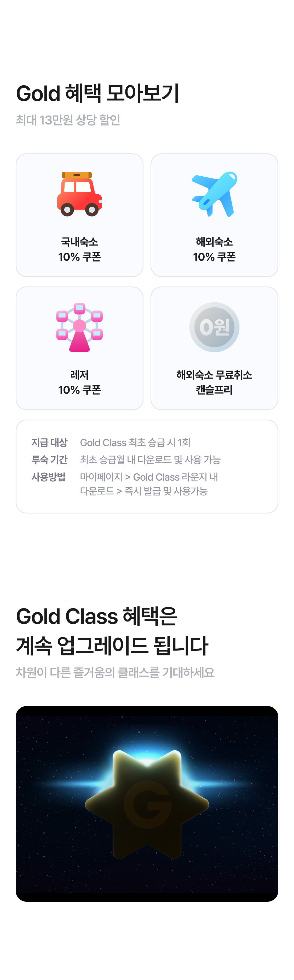Tap the 사용방법 label
This screenshot has width=294, height=980.
48,477
